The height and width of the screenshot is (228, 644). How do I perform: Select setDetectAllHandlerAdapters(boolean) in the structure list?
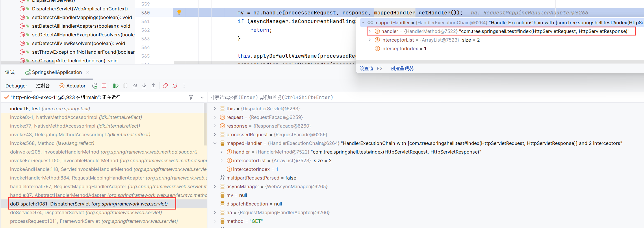click(x=81, y=26)
